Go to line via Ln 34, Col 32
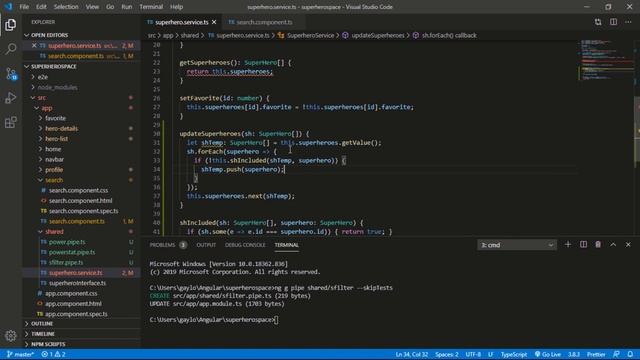The width and height of the screenshot is (640, 360). pos(411,354)
